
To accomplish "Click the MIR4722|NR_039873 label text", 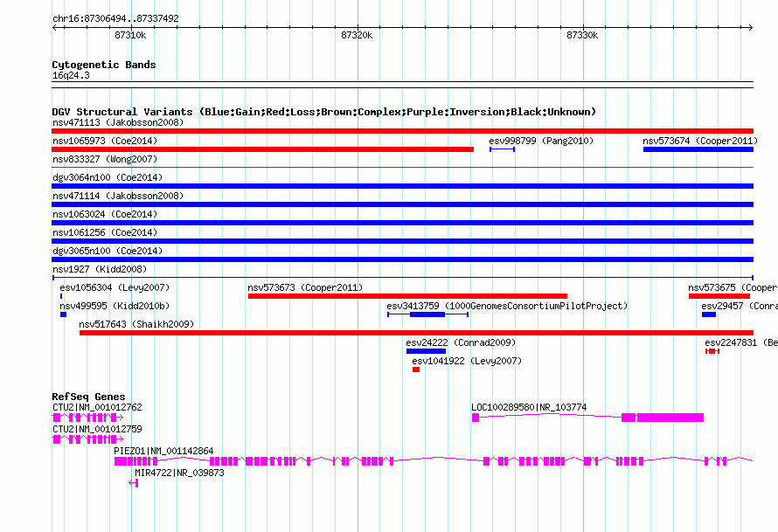I will point(179,473).
